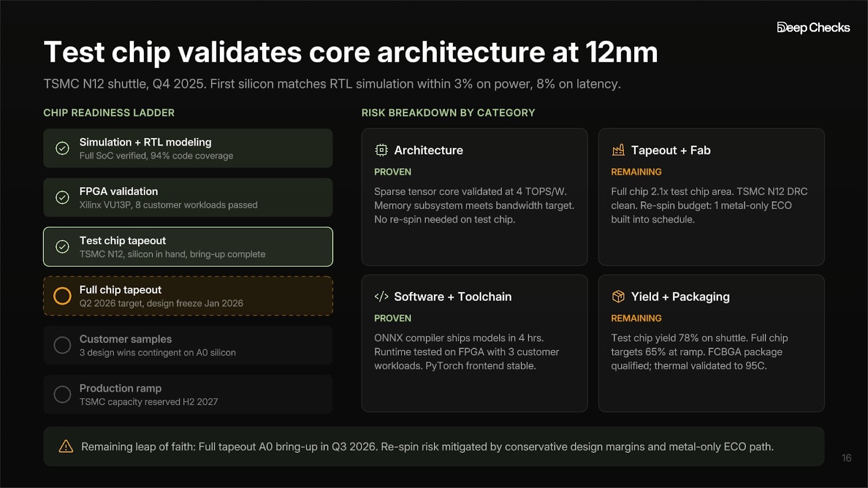Select the Full chip tapeout title
Screen dimensions: 868x488
[120, 290]
